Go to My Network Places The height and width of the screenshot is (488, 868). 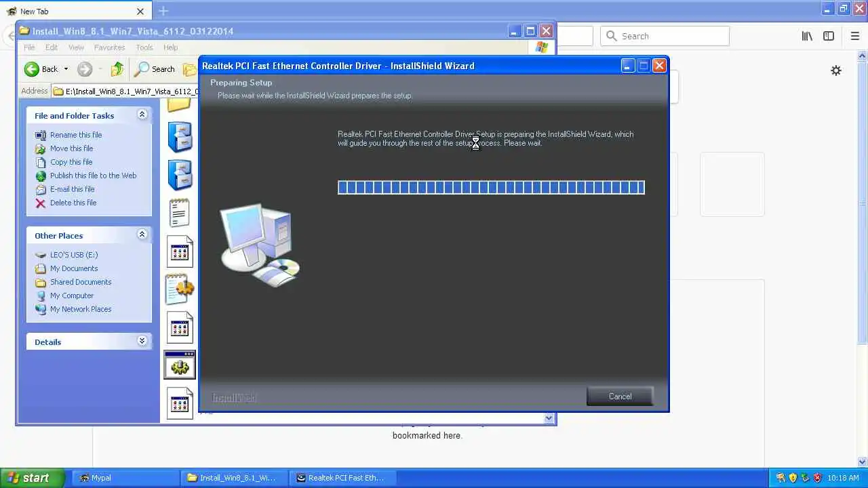81,309
